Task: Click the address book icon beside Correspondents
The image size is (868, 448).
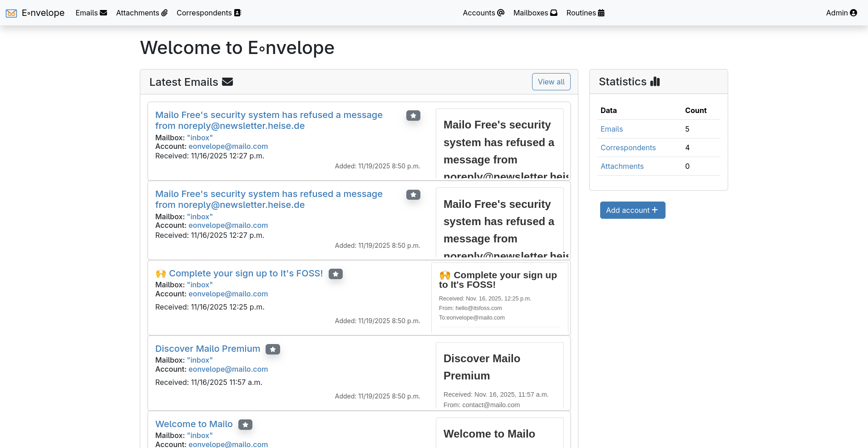Action: pyautogui.click(x=237, y=13)
